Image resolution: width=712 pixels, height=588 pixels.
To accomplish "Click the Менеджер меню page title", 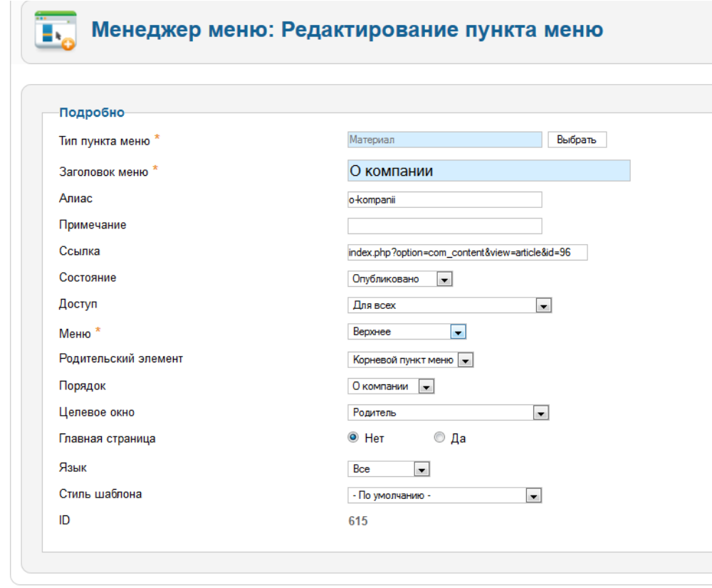I will tap(347, 30).
